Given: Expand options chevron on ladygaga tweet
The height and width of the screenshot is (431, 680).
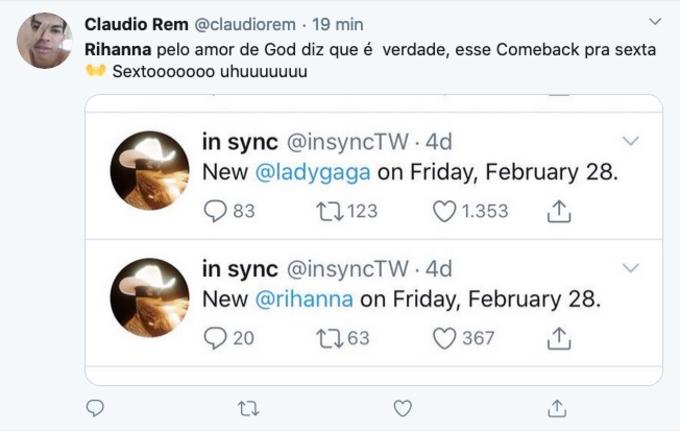Looking at the screenshot, I should coord(631,141).
